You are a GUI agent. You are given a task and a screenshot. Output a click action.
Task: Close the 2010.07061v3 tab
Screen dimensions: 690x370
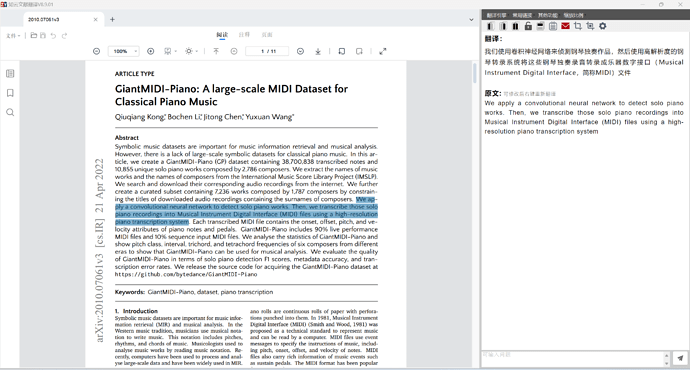pos(95,19)
